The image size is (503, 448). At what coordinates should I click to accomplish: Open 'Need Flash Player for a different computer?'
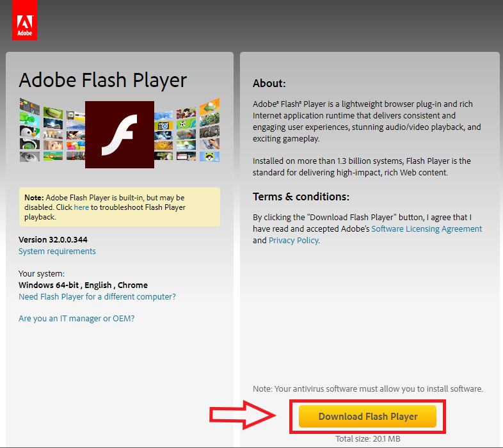click(97, 297)
